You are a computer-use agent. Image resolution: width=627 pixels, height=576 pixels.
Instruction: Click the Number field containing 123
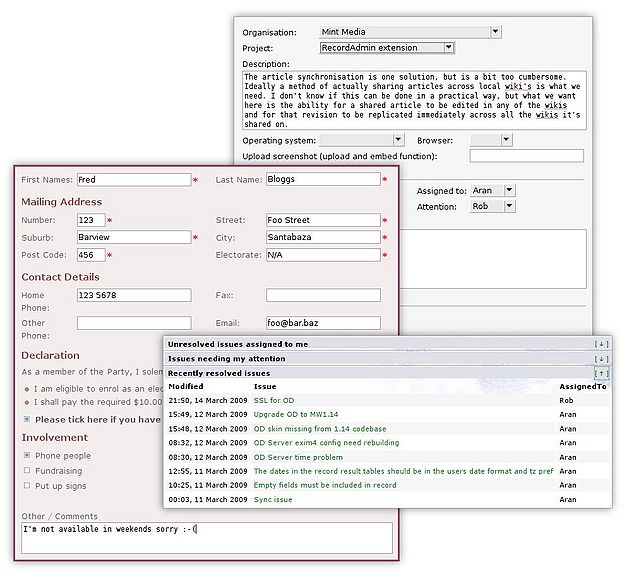click(91, 220)
